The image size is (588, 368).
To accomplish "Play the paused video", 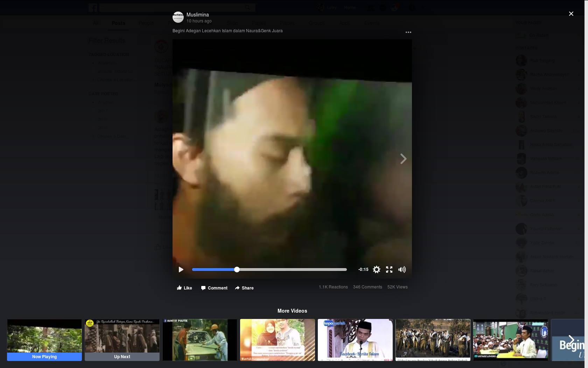I will (181, 270).
